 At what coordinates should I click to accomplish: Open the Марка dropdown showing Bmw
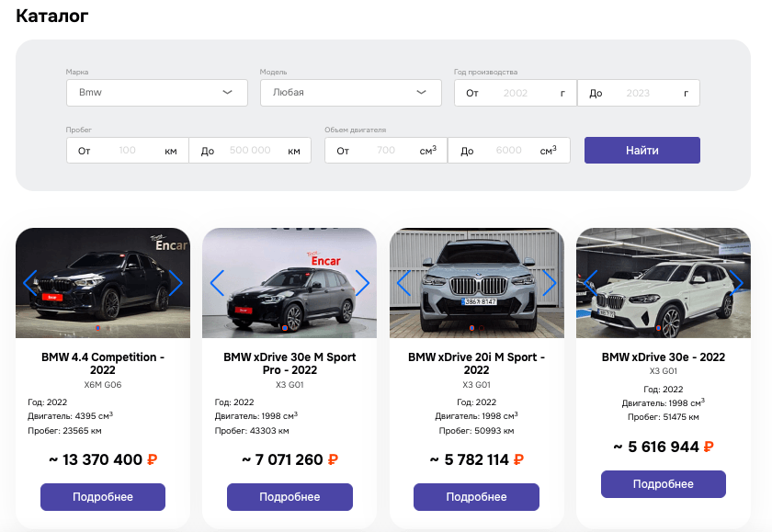coord(157,93)
